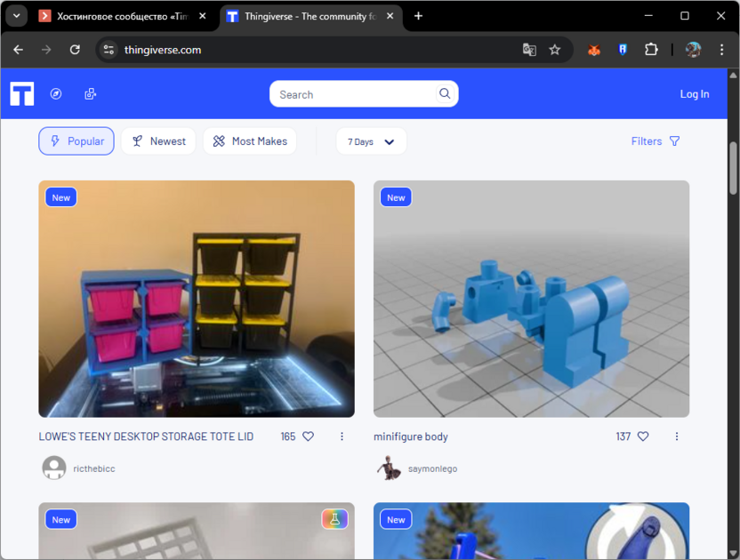This screenshot has height=560, width=740.
Task: Open the Create/customizer icon in header
Action: tap(90, 94)
